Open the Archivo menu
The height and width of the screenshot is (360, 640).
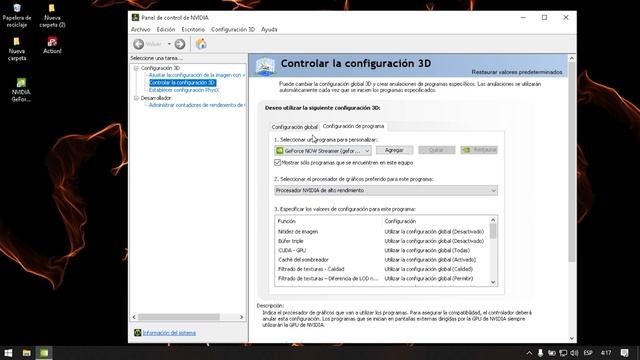point(140,29)
